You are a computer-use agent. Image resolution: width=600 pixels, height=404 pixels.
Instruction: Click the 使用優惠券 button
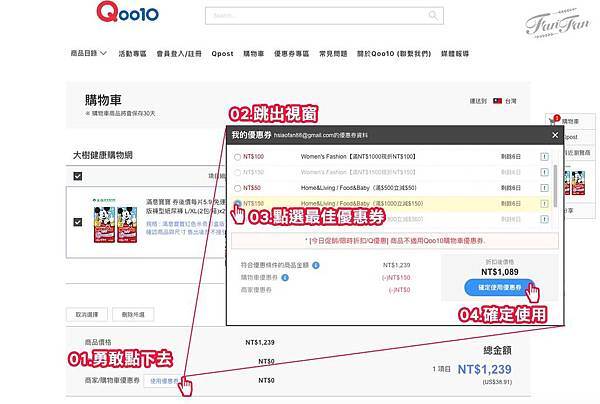(x=164, y=381)
